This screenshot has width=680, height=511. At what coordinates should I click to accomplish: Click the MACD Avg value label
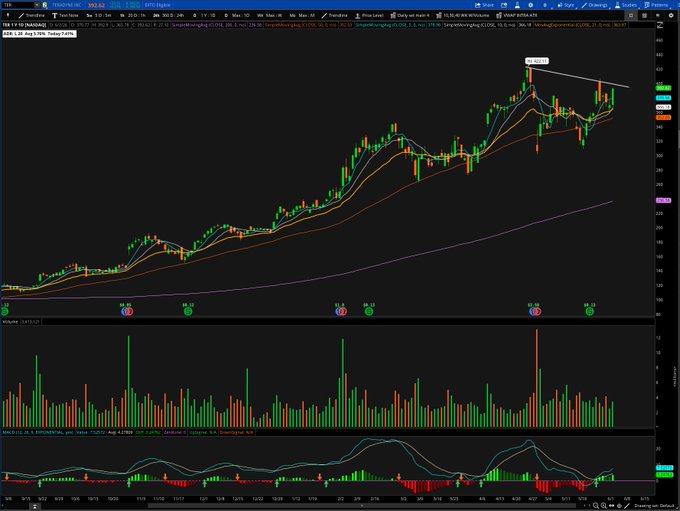(x=120, y=432)
